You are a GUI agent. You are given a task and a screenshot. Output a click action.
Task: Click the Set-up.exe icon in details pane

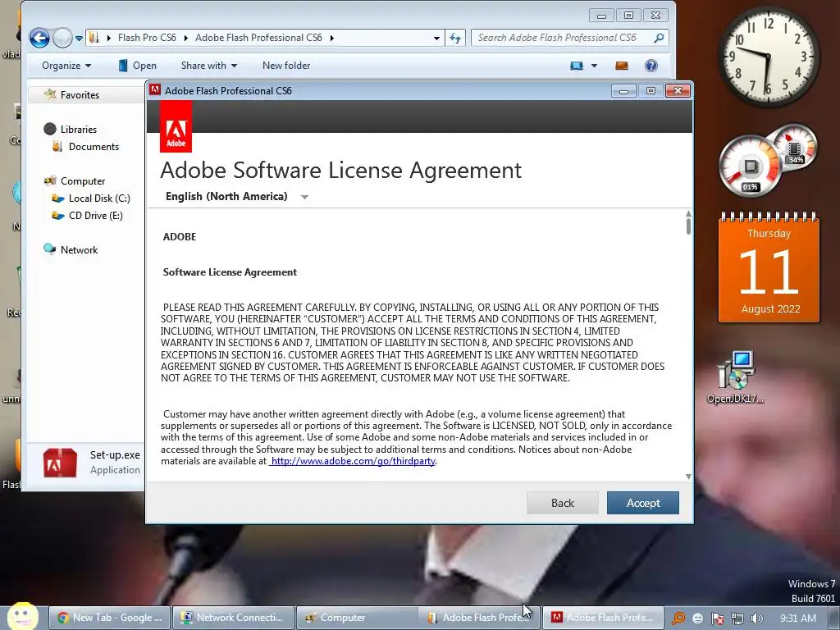[x=60, y=463]
